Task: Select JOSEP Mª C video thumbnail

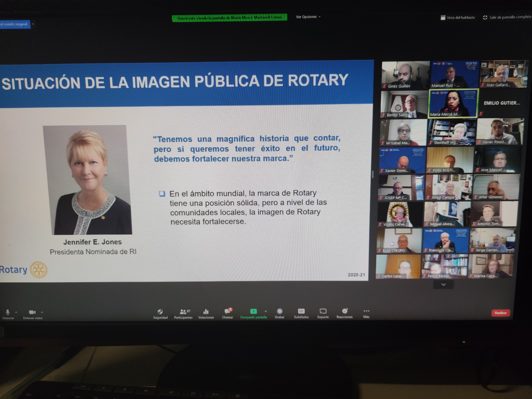Action: [401, 188]
